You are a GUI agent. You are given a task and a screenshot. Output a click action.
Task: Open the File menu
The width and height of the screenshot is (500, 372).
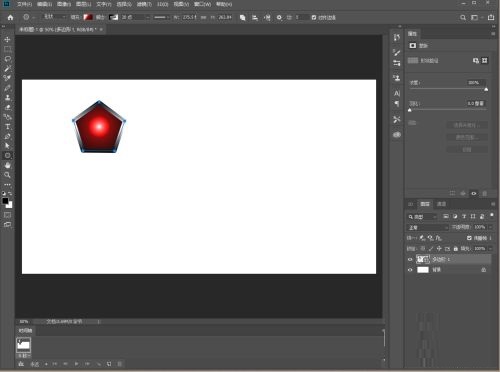(x=24, y=4)
